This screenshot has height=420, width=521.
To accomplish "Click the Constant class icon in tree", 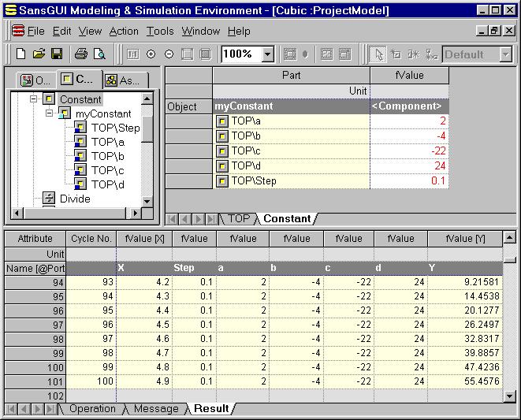I will (x=49, y=98).
